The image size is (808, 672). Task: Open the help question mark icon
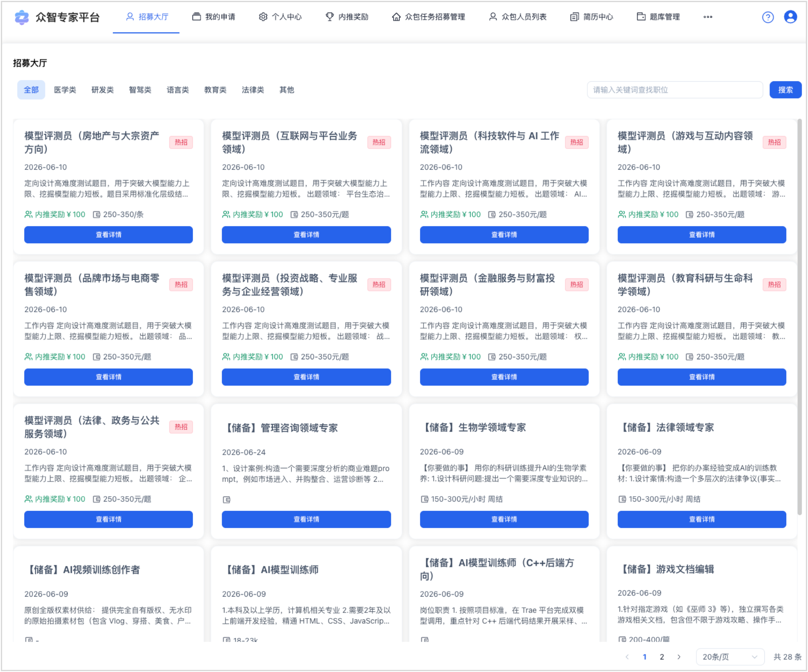(768, 17)
